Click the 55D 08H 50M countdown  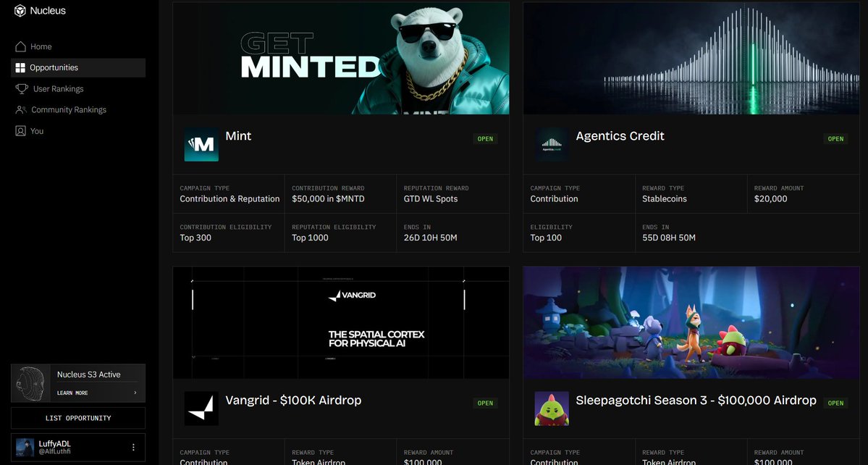pos(669,238)
